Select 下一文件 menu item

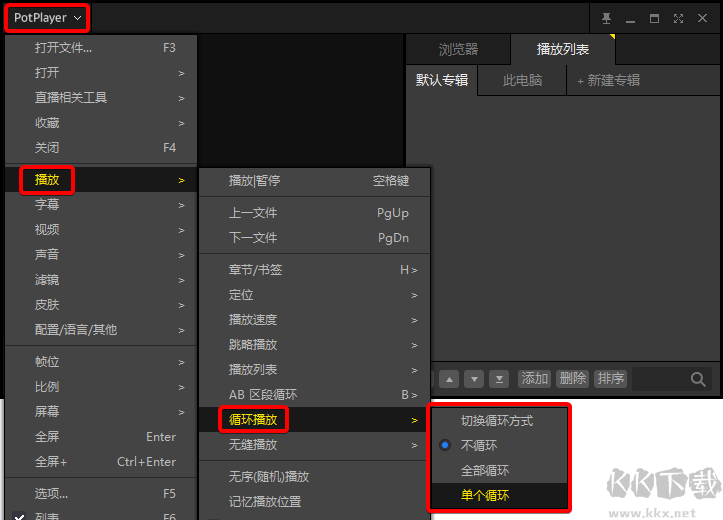coord(315,238)
